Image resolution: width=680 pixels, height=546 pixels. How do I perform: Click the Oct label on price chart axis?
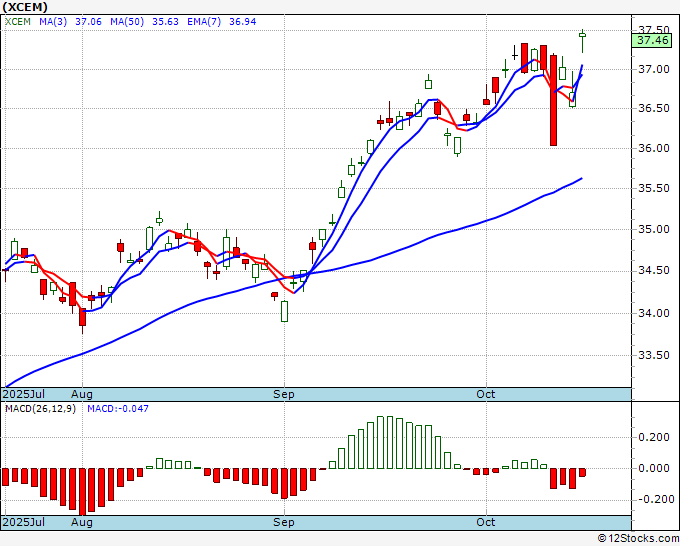(x=486, y=394)
